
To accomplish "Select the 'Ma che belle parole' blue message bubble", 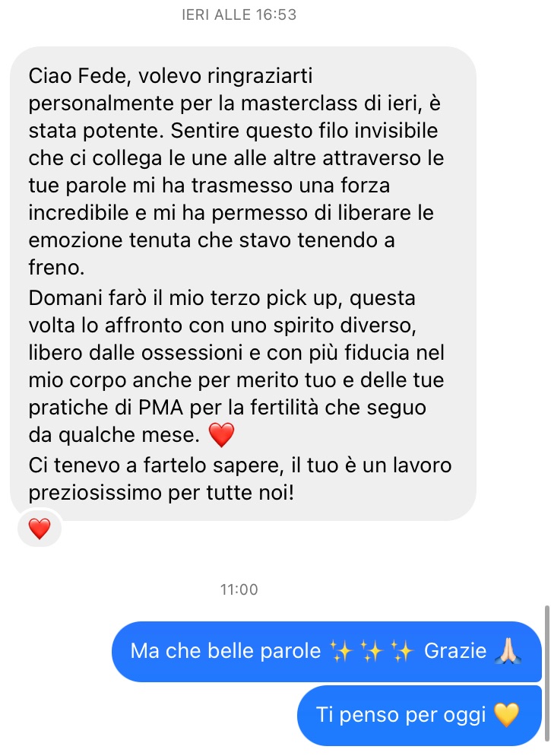I will pos(327,651).
